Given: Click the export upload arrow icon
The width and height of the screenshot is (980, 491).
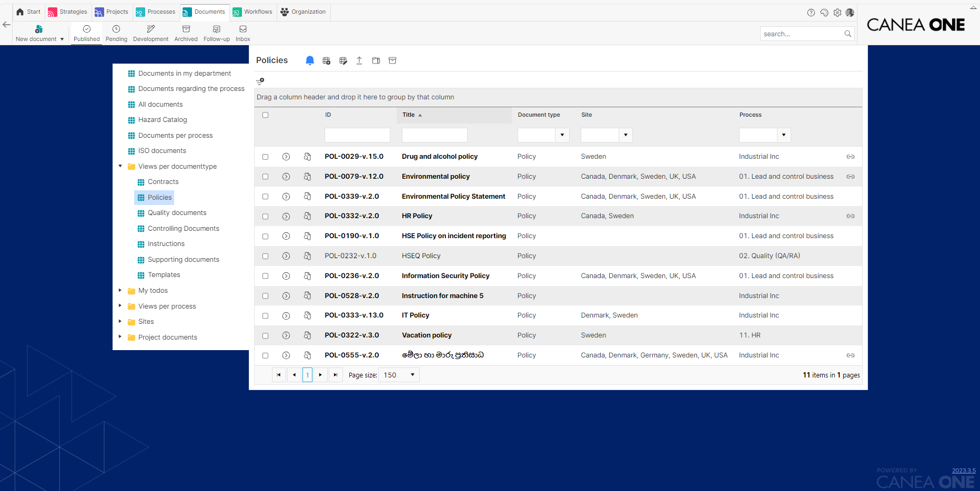Looking at the screenshot, I should [x=359, y=60].
